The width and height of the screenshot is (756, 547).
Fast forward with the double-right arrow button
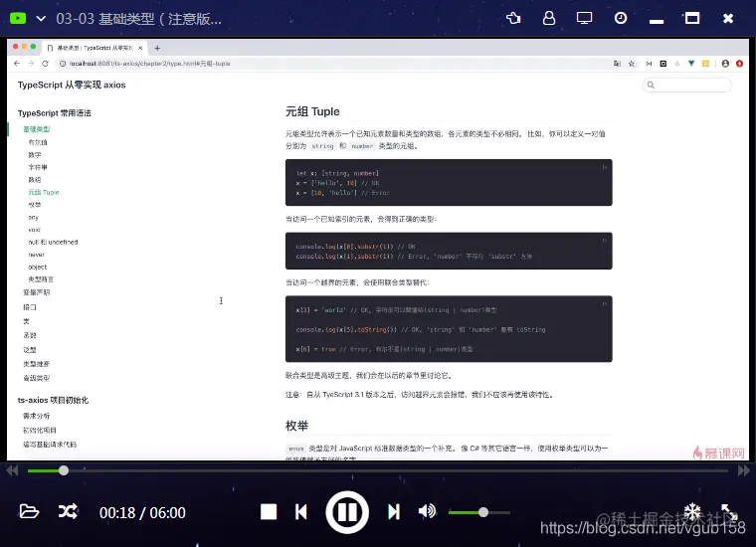pyautogui.click(x=744, y=470)
